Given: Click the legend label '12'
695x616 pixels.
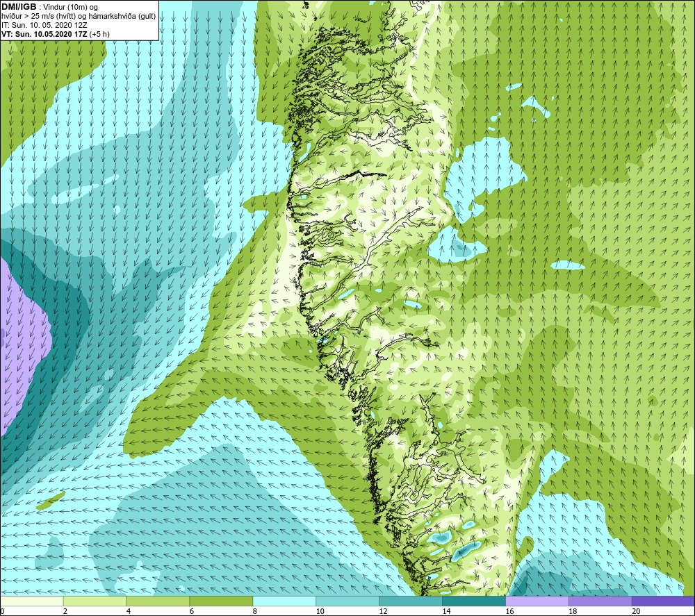Looking at the screenshot, I should (x=383, y=611).
